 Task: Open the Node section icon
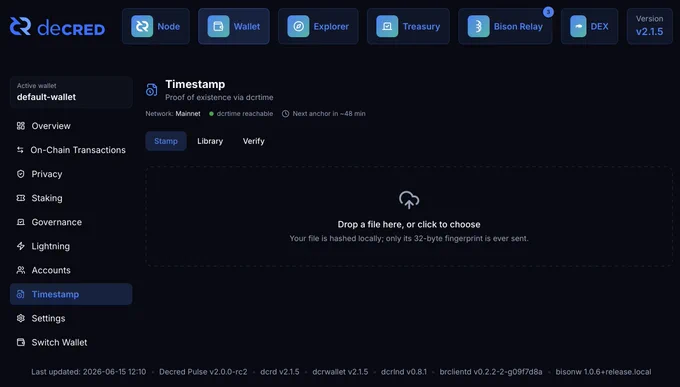(142, 26)
